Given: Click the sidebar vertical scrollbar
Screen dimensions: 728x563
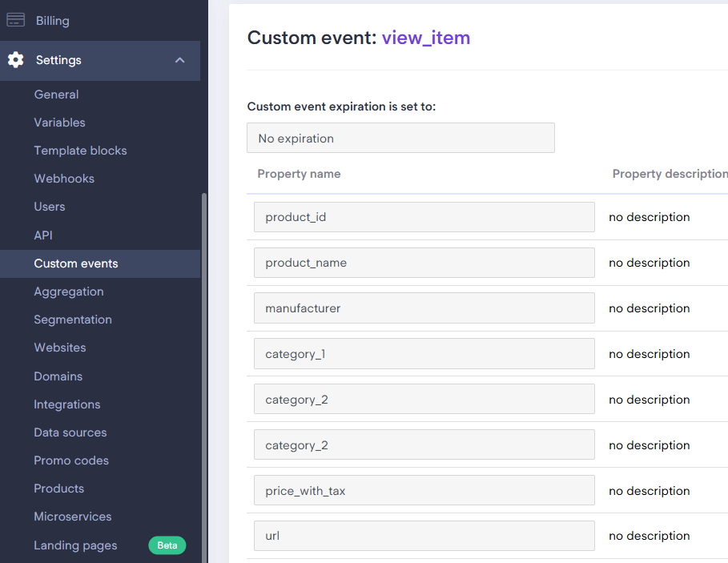Looking at the screenshot, I should tap(204, 360).
